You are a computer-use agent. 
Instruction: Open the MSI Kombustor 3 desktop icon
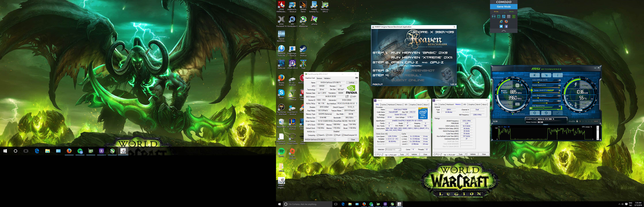(292, 22)
